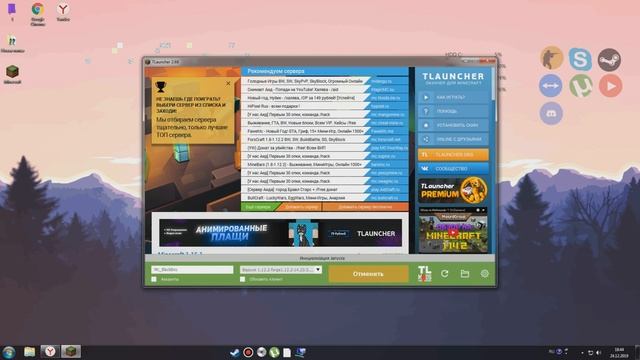Close the yellow trophy tip popup

(228, 83)
